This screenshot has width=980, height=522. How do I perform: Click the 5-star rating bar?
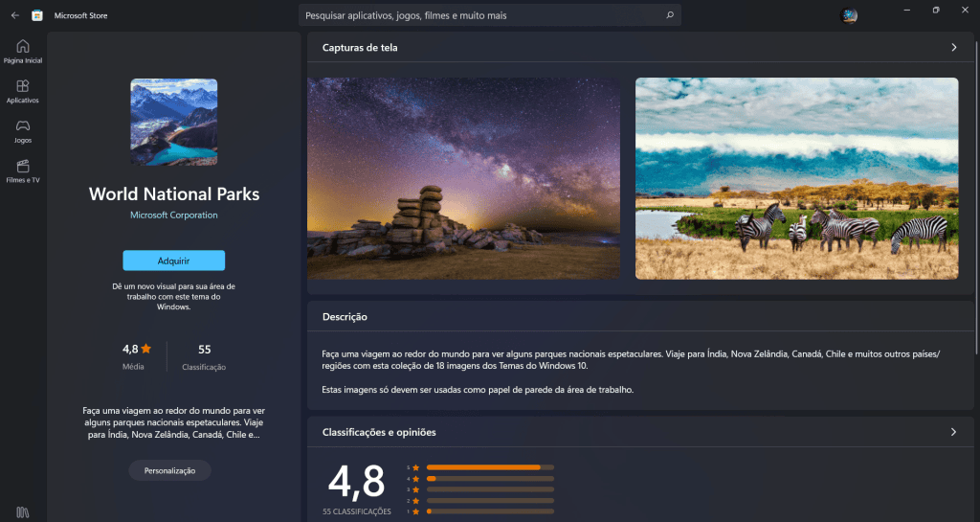point(490,467)
